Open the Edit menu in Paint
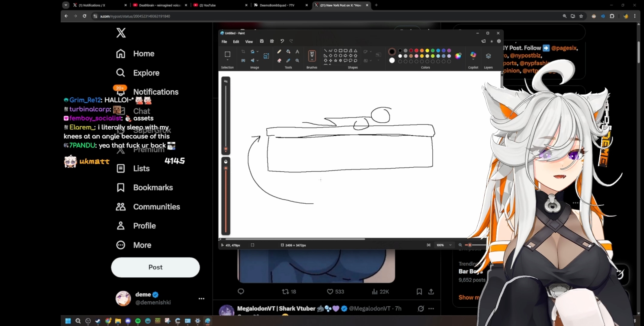Screen dimensions: 644x326 pyautogui.click(x=236, y=42)
